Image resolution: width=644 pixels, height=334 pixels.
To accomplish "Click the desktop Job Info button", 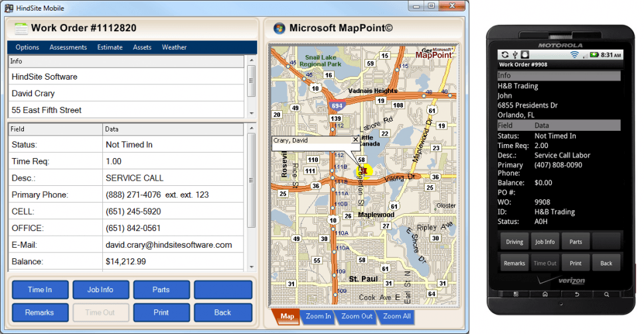I will [x=101, y=290].
